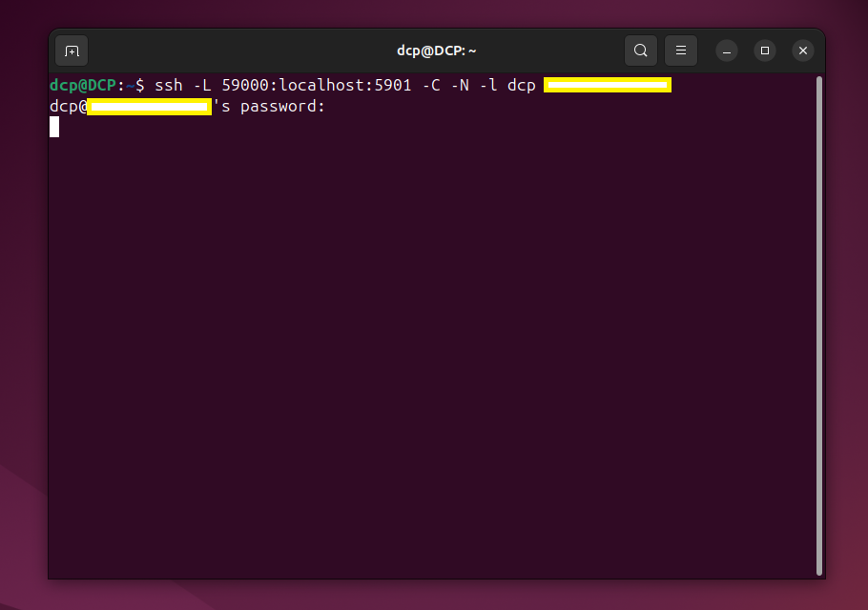Image resolution: width=868 pixels, height=610 pixels.
Task: Open the hamburger main menu
Action: point(681,51)
